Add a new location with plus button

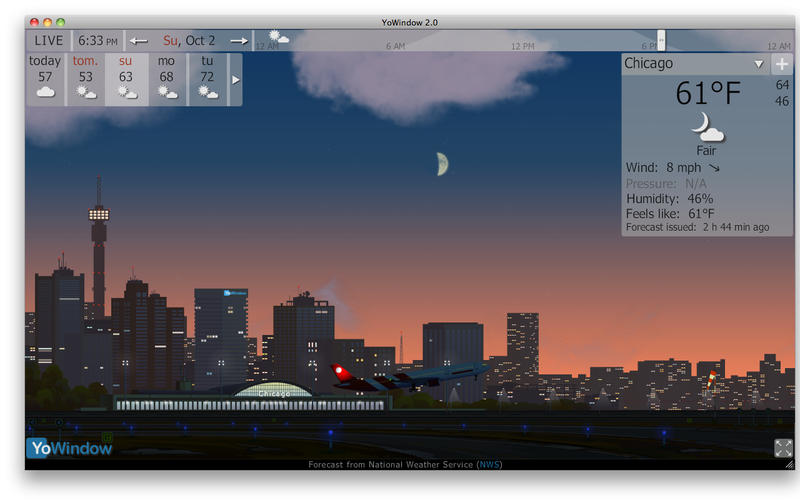(782, 64)
